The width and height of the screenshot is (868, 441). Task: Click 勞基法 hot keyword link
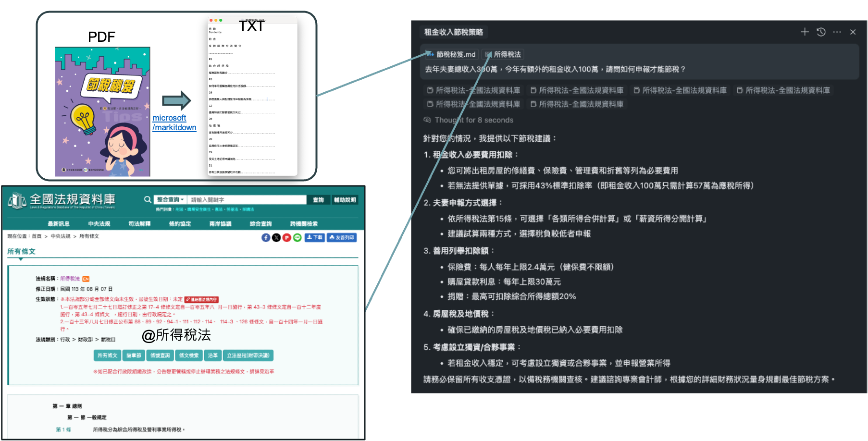[232, 209]
